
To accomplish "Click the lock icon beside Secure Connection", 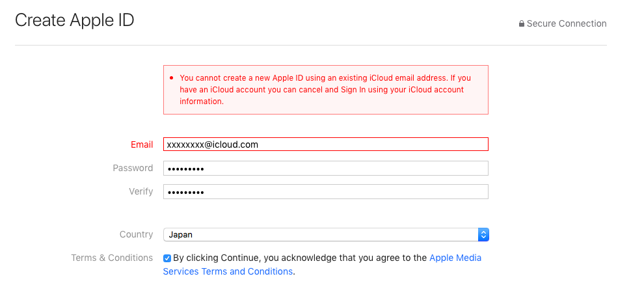I will (522, 24).
